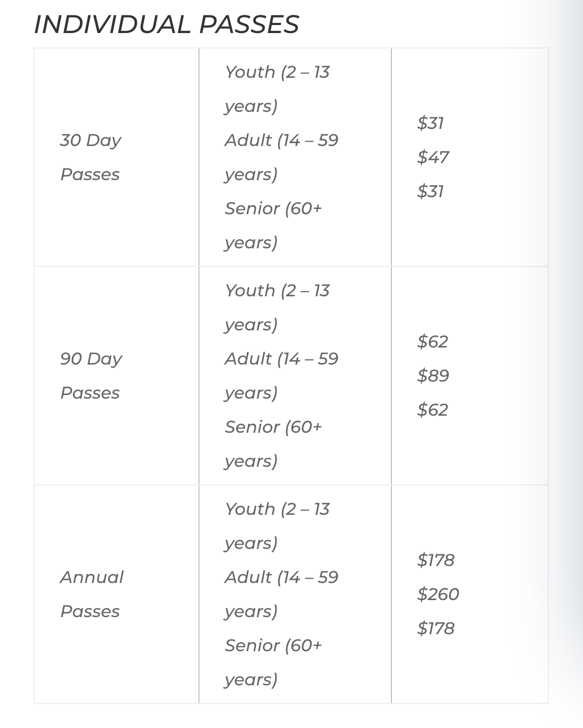Image resolution: width=583 pixels, height=728 pixels.
Task: Click the first $178 youth annual price
Action: (435, 560)
